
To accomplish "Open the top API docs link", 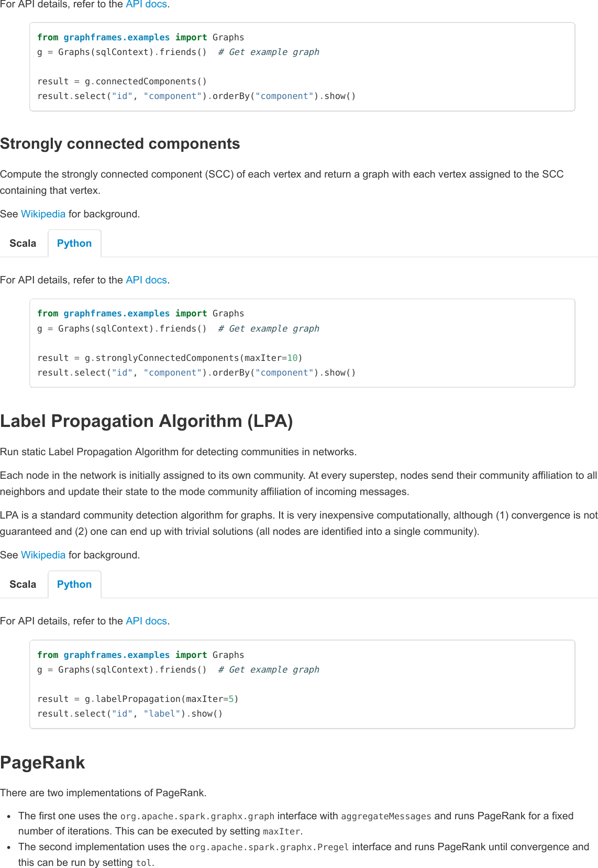I will click(x=146, y=4).
